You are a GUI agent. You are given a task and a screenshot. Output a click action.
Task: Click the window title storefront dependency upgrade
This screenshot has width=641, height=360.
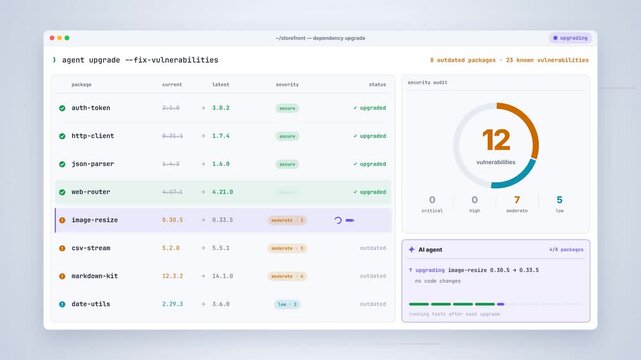[320, 38]
